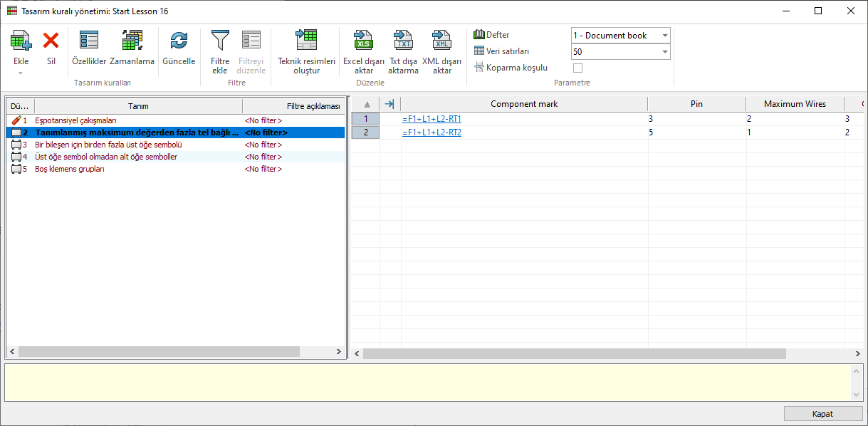Image resolution: width=868 pixels, height=426 pixels.
Task: Select the Boş klemens grupları rule
Action: tap(70, 169)
